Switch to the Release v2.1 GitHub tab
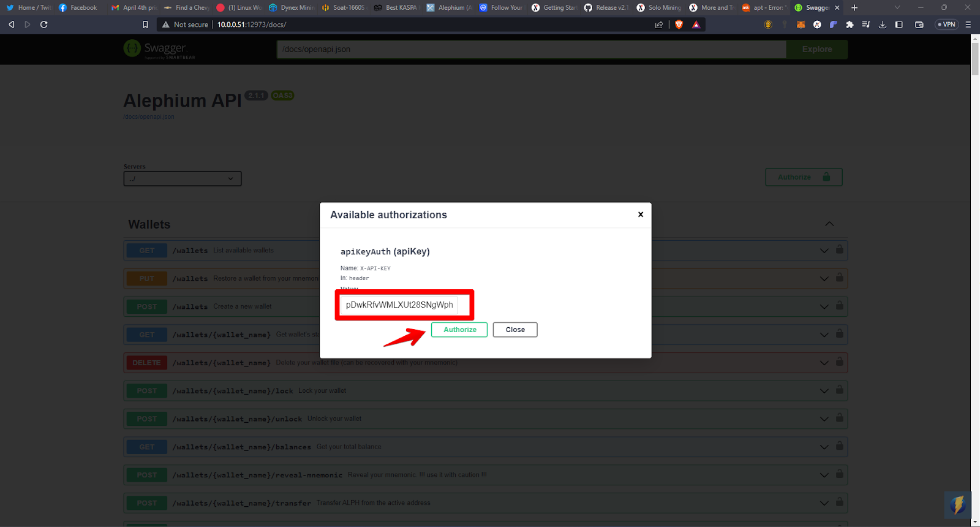980x527 pixels. [606, 7]
